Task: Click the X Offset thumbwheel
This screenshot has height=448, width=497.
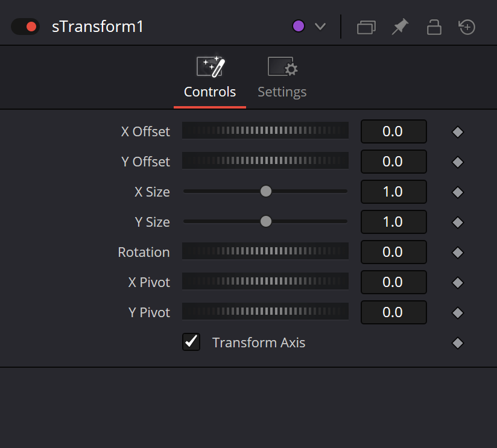Action: pos(265,130)
